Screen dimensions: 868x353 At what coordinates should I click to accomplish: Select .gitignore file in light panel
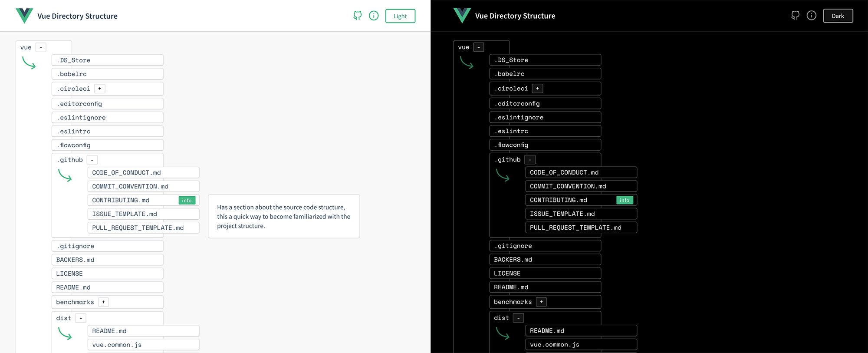[108, 246]
